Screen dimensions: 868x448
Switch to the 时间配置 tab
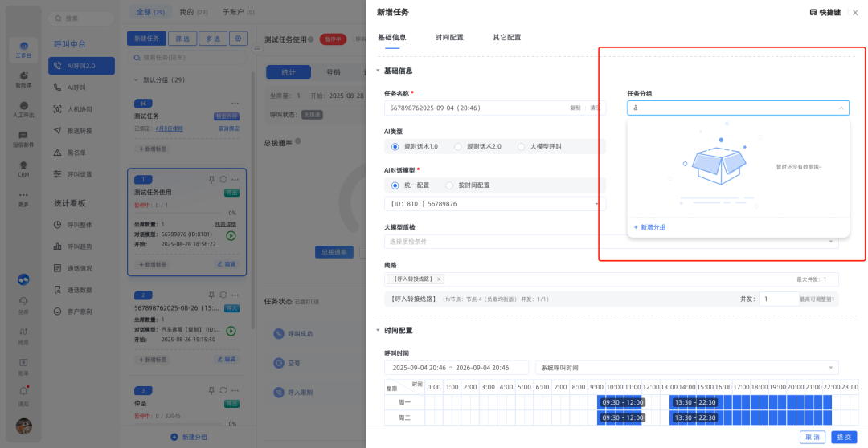click(449, 38)
